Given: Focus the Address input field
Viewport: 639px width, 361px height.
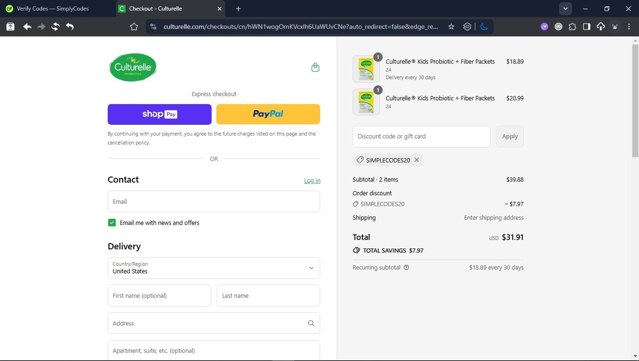Looking at the screenshot, I should pos(214,323).
